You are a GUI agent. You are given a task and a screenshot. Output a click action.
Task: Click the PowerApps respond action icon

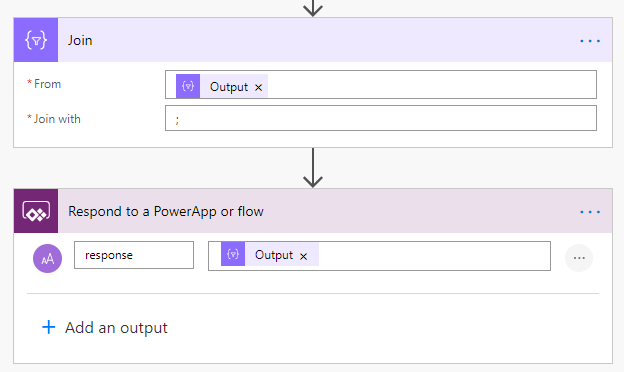[x=36, y=211]
